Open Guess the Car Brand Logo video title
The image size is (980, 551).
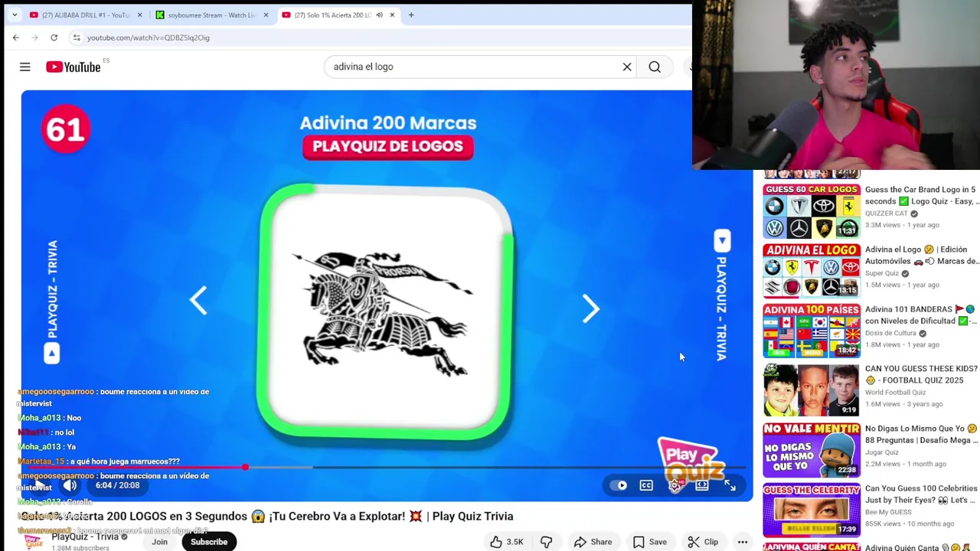coord(922,196)
